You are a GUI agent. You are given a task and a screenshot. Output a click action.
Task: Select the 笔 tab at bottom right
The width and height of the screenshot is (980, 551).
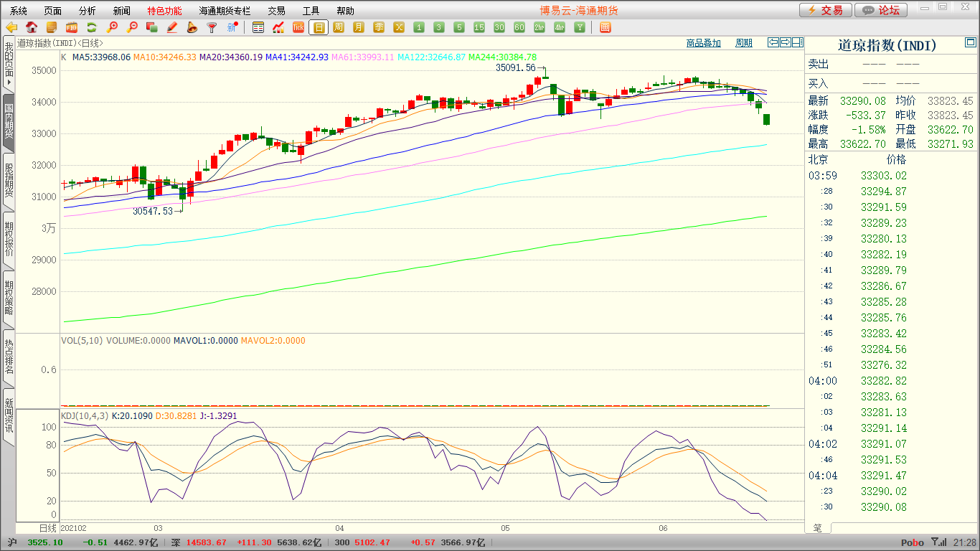click(817, 528)
